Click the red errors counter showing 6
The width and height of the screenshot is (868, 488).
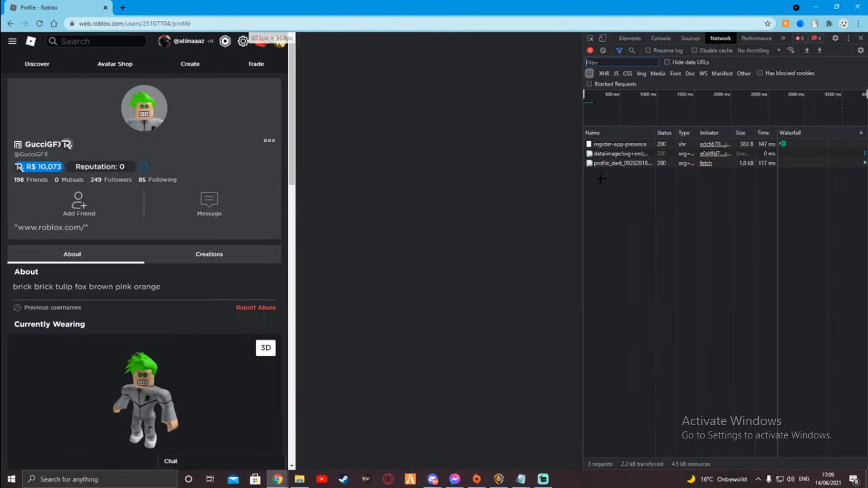(x=799, y=38)
